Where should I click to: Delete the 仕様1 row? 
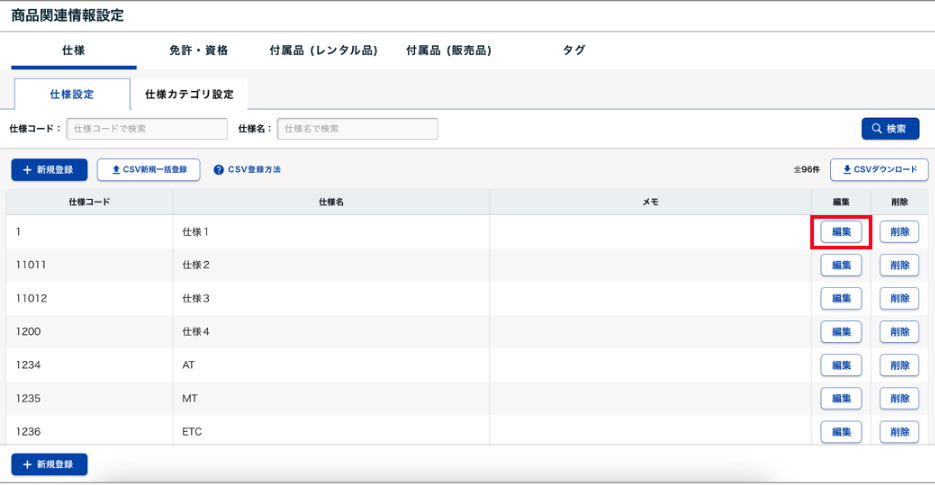899,232
